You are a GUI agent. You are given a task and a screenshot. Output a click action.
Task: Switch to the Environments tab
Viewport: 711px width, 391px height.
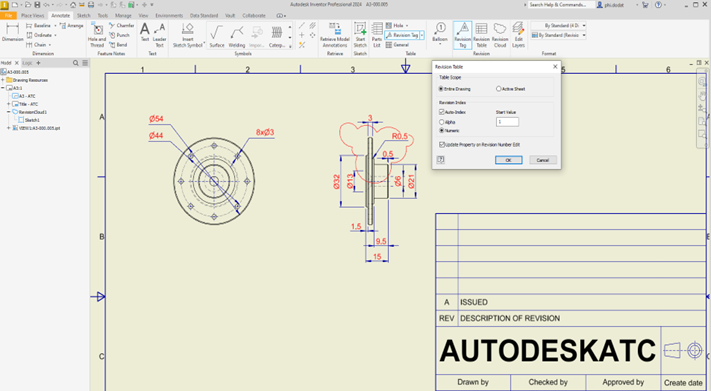coord(169,15)
